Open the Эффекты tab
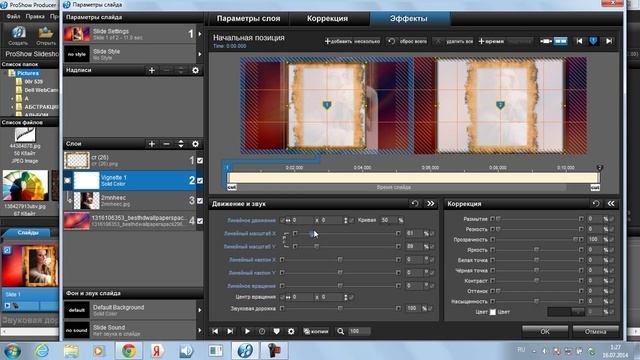 point(409,18)
